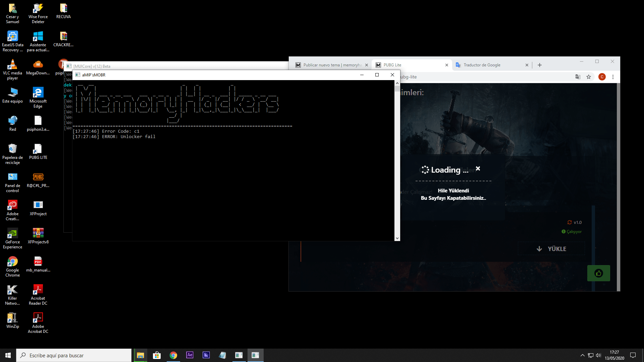Open Killer Network shortcut
The height and width of the screenshot is (362, 644).
coord(12,295)
